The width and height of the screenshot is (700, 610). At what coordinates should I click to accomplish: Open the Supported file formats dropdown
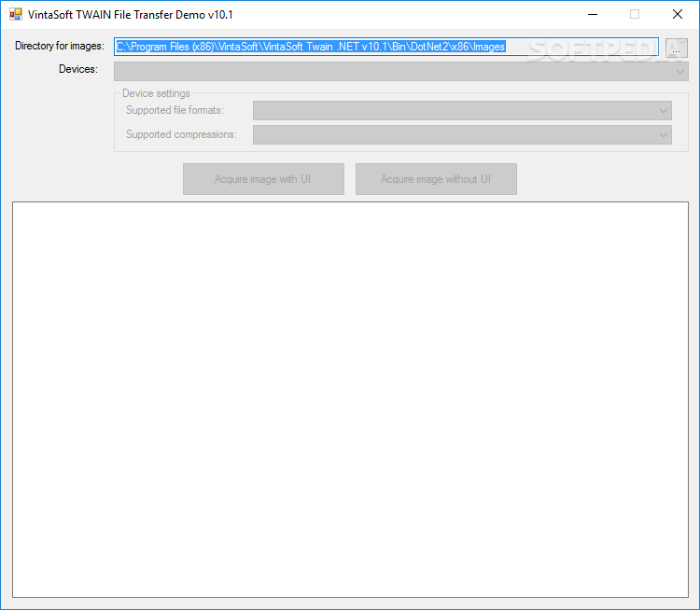pyautogui.click(x=462, y=110)
